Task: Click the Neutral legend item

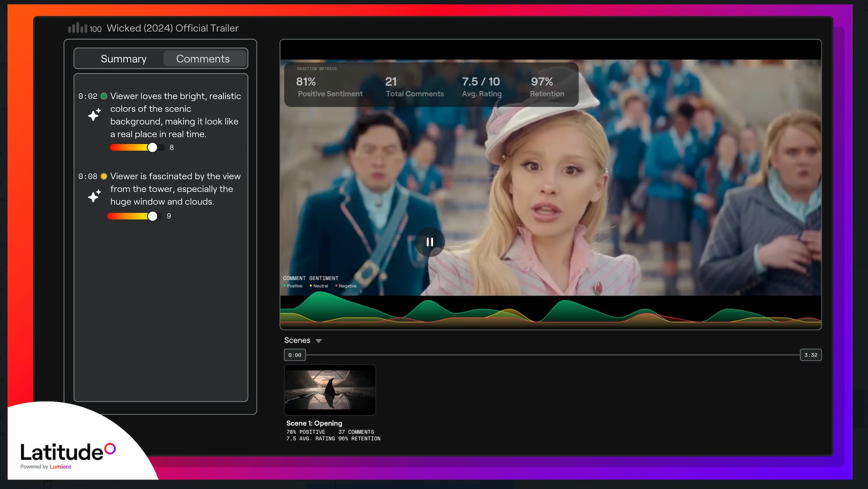Action: [x=319, y=286]
